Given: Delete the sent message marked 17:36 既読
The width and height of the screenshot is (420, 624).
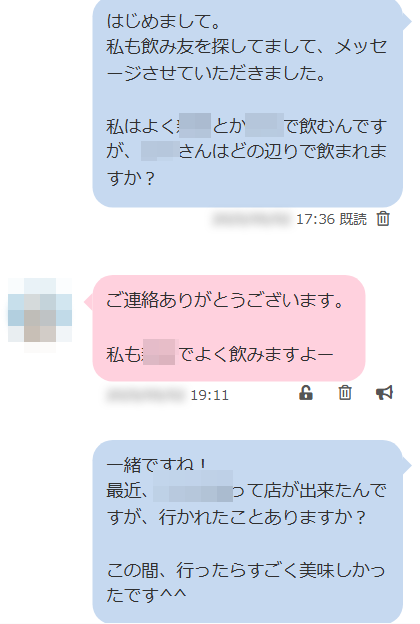Looking at the screenshot, I should click(383, 219).
